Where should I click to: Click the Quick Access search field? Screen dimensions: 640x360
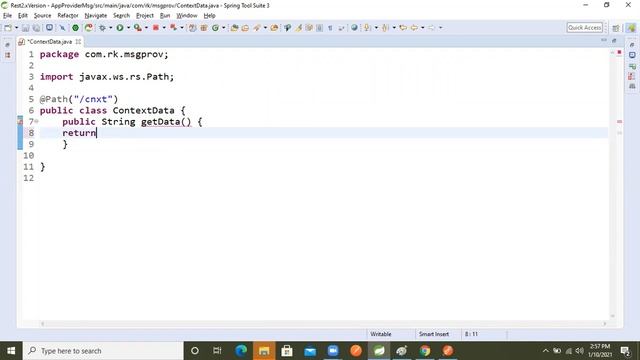point(584,27)
